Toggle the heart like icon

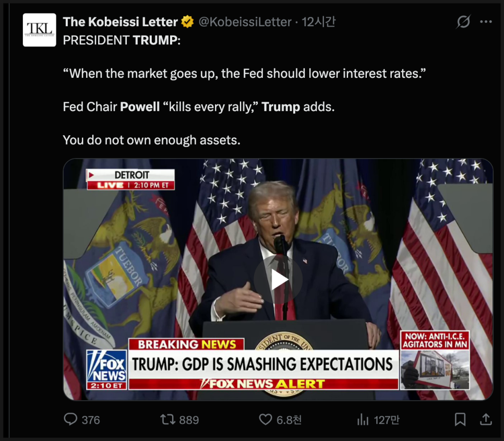(x=266, y=419)
